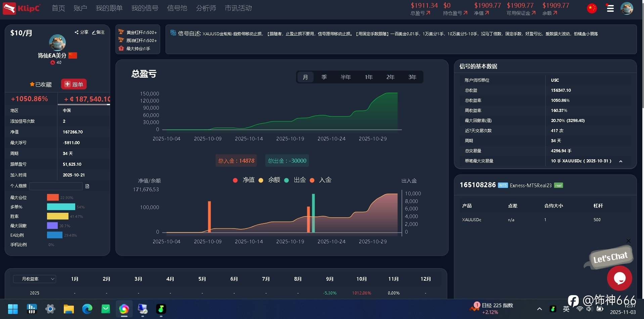Toggle the 余额 legend series
Image resolution: width=644 pixels, height=319 pixels.
[x=269, y=180]
